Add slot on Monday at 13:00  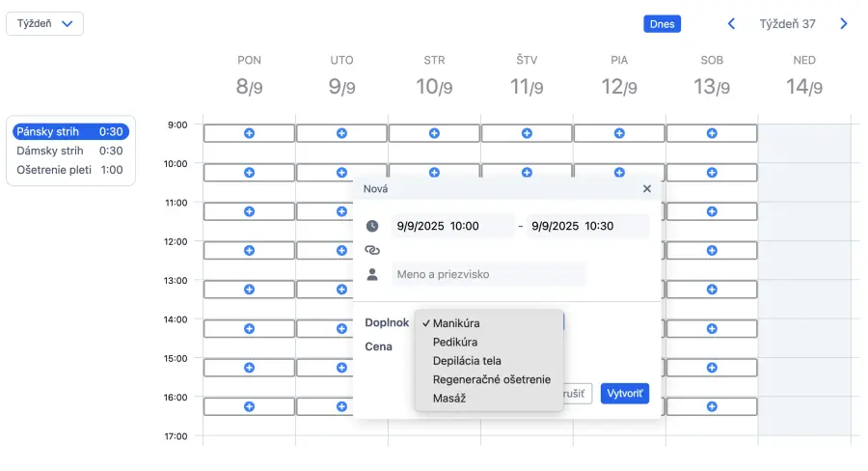249,290
